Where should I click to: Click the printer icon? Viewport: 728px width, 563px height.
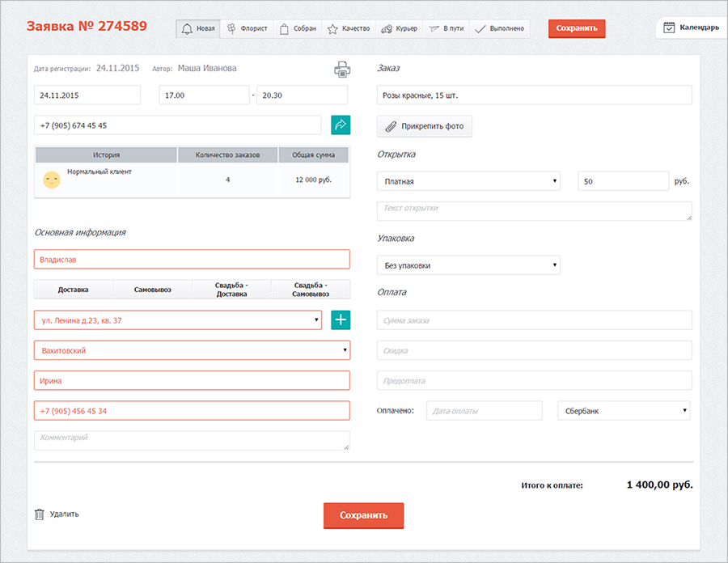(342, 69)
